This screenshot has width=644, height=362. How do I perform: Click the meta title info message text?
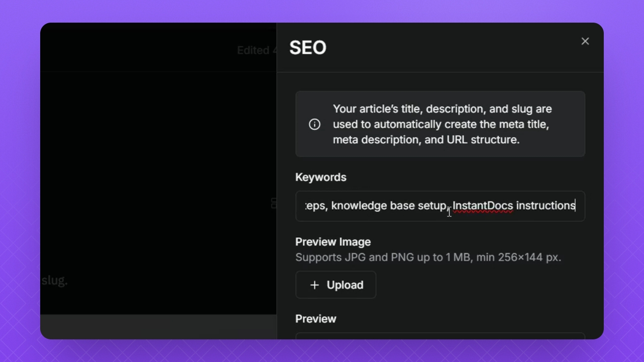(443, 124)
